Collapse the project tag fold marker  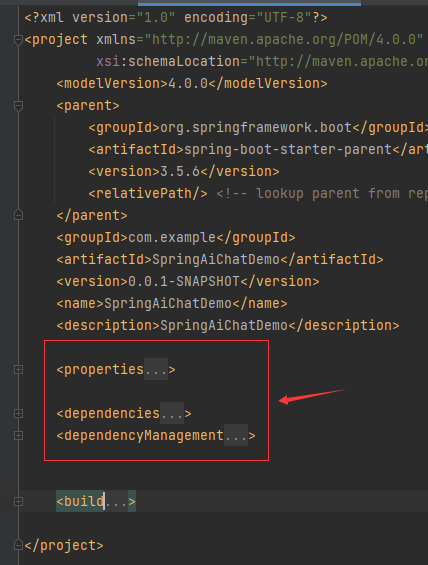pos(18,40)
